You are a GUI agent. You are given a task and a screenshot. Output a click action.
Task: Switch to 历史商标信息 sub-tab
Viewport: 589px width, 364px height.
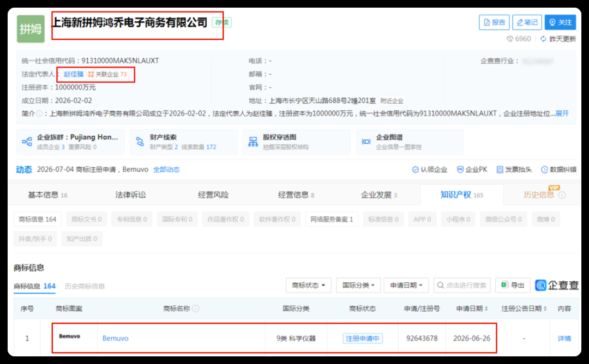click(85, 286)
